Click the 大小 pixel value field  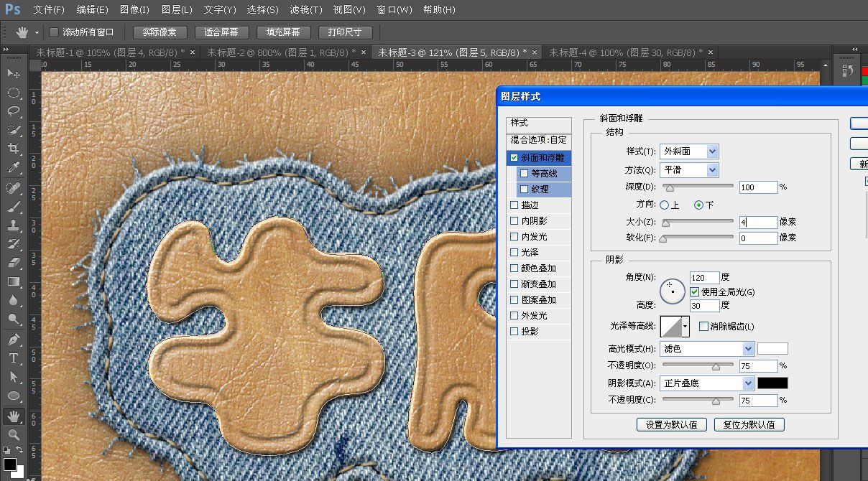[x=759, y=223]
